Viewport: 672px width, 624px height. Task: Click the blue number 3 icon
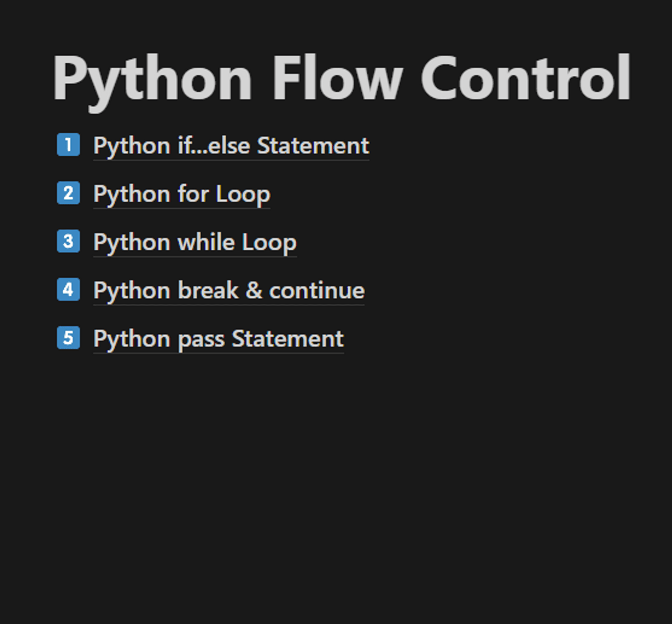click(x=68, y=241)
